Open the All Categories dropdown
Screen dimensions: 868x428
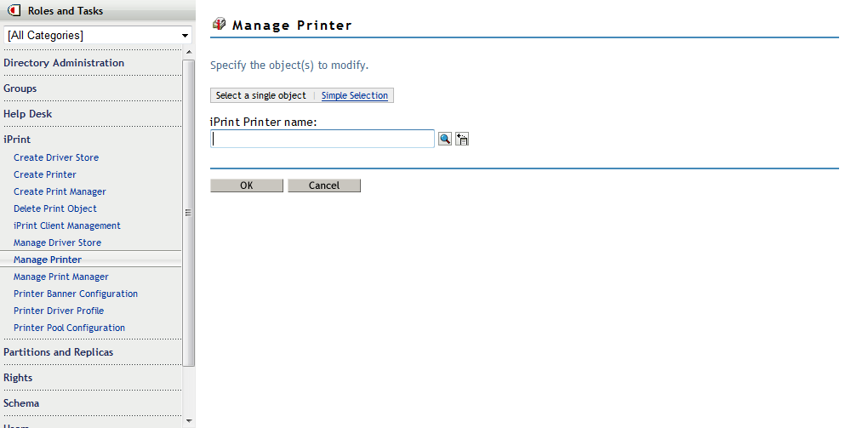pos(97,36)
